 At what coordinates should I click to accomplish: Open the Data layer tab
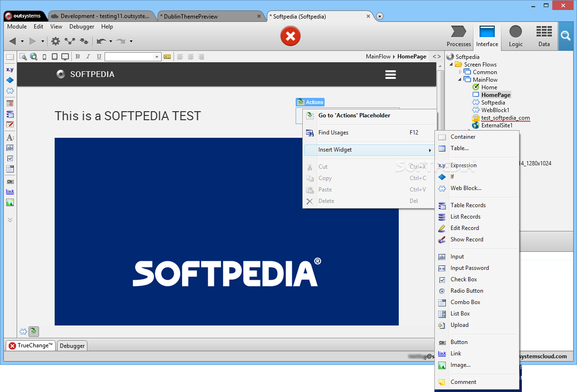point(544,37)
